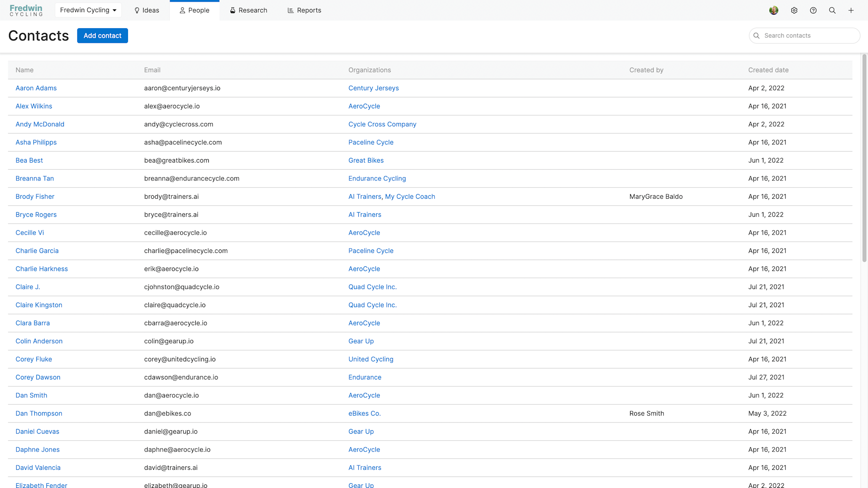This screenshot has width=868, height=488.
Task: Click the My Cycle Coach organization link
Action: [410, 197]
